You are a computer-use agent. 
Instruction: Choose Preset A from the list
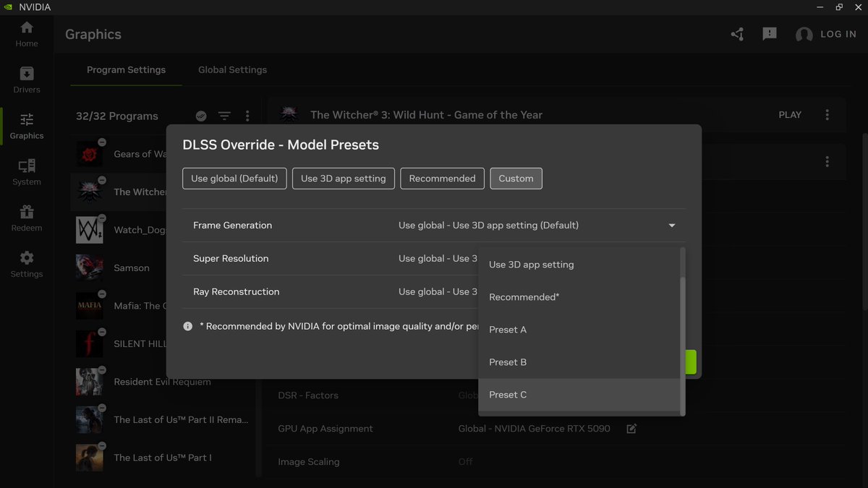(579, 330)
